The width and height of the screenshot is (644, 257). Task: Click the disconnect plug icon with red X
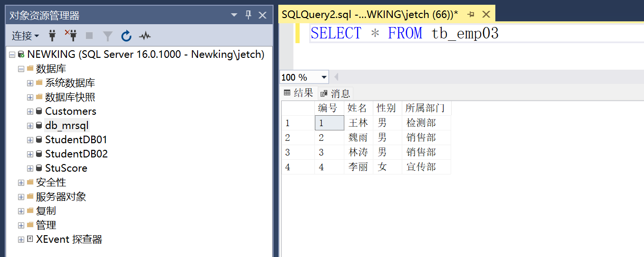coord(71,36)
